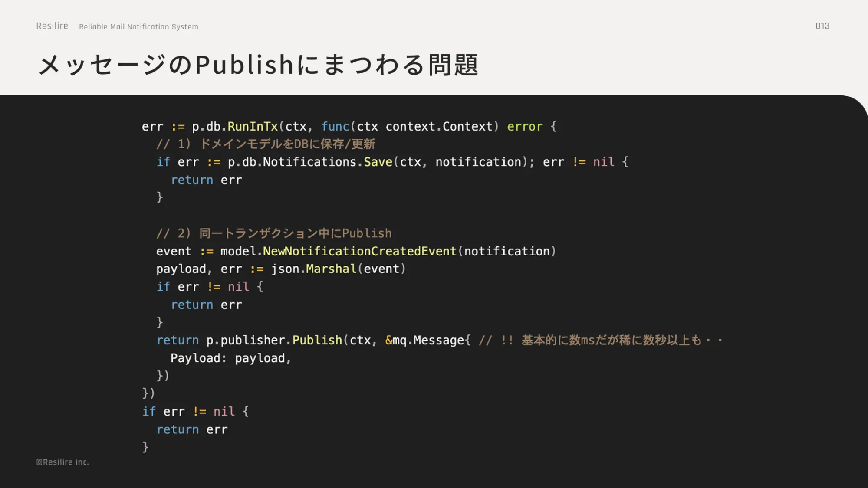Click the event variable declaration

174,251
